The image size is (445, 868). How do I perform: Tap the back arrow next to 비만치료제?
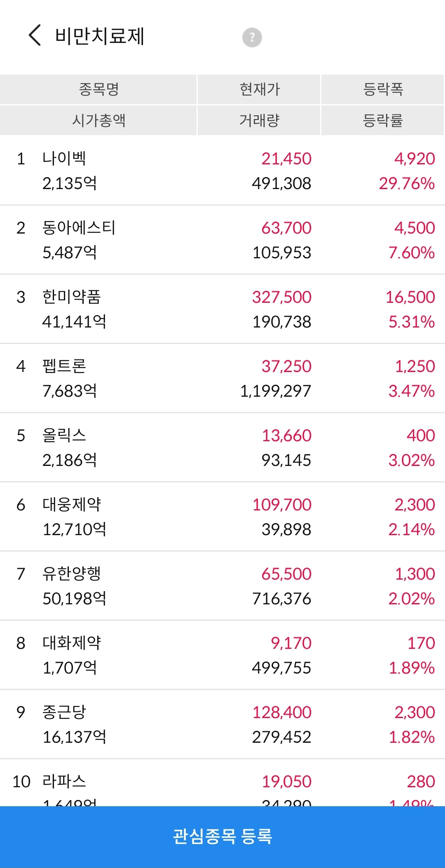tap(35, 35)
